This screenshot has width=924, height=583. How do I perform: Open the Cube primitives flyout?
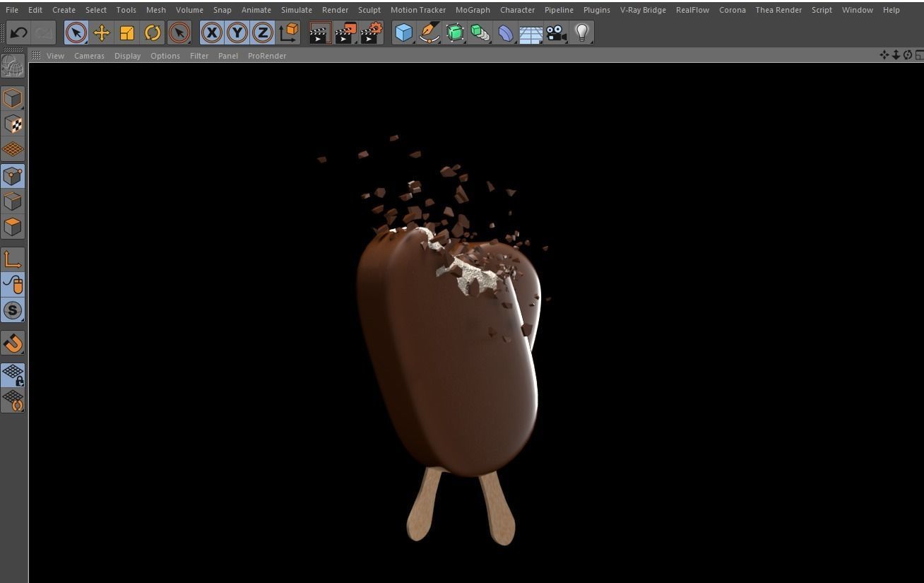coord(403,33)
